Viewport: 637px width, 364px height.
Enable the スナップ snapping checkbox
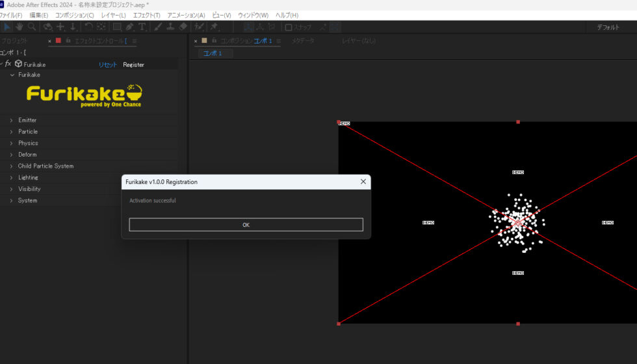289,27
